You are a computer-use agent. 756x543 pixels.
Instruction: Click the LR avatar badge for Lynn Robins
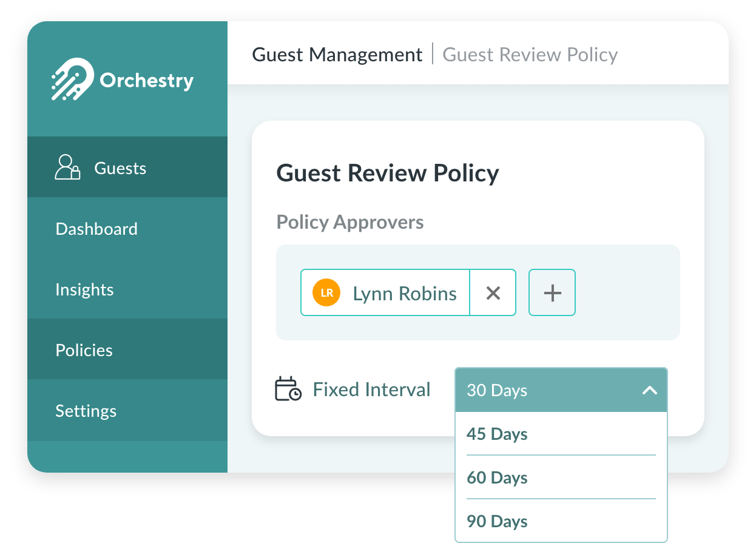tap(326, 292)
